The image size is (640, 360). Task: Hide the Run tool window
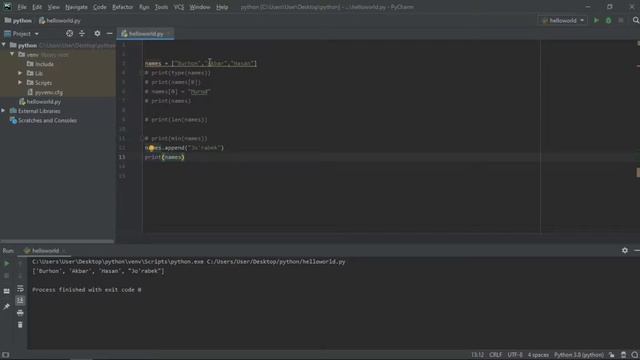pos(637,250)
